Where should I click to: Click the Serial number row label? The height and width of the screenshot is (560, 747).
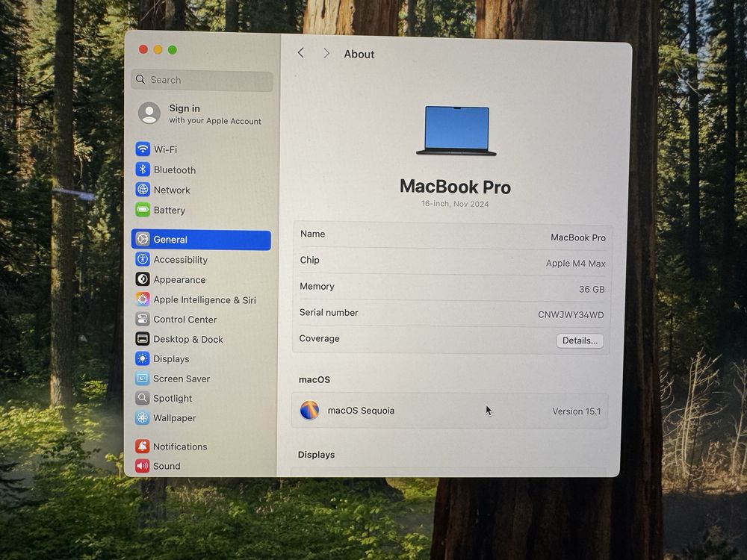329,312
